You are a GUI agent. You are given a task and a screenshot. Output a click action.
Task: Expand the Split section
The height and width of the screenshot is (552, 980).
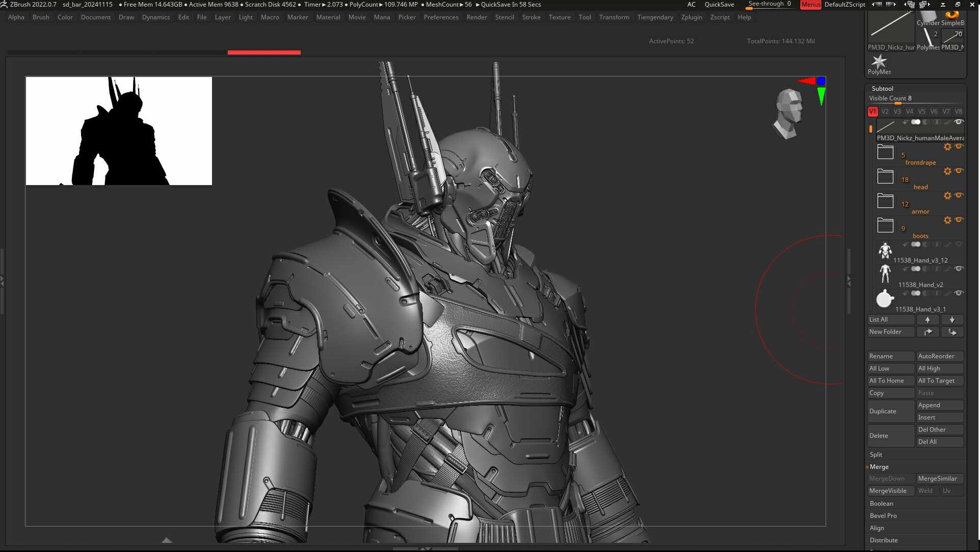click(x=876, y=455)
